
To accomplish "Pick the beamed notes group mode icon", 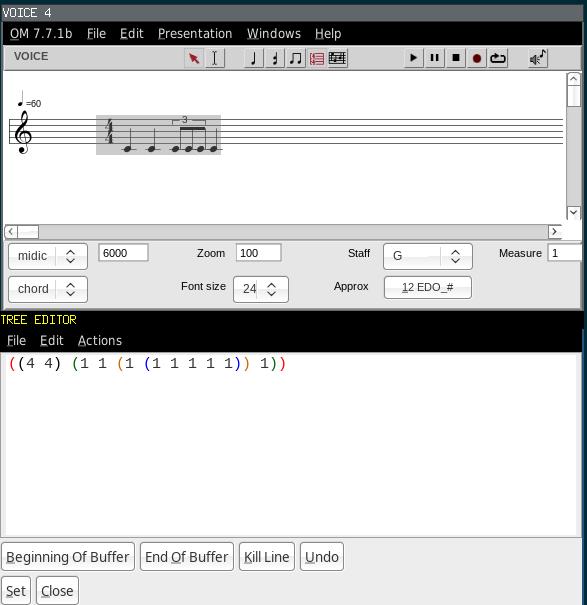I will pos(296,58).
